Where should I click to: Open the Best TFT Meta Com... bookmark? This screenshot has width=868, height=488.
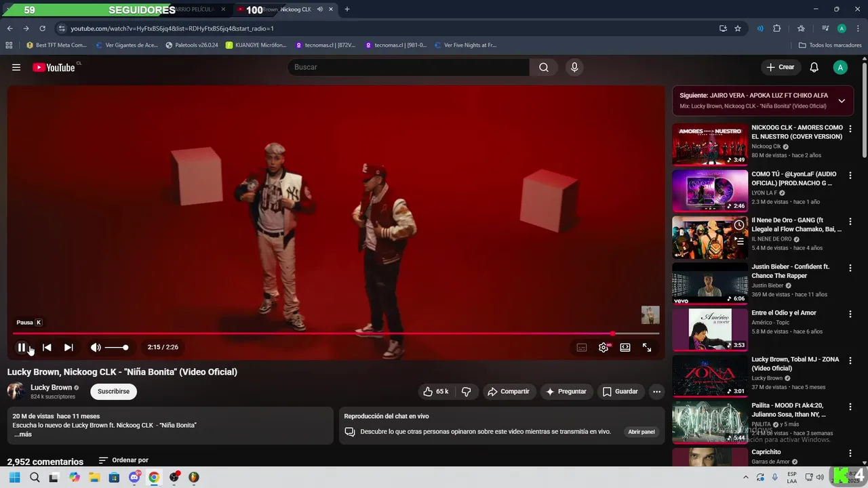tap(56, 45)
